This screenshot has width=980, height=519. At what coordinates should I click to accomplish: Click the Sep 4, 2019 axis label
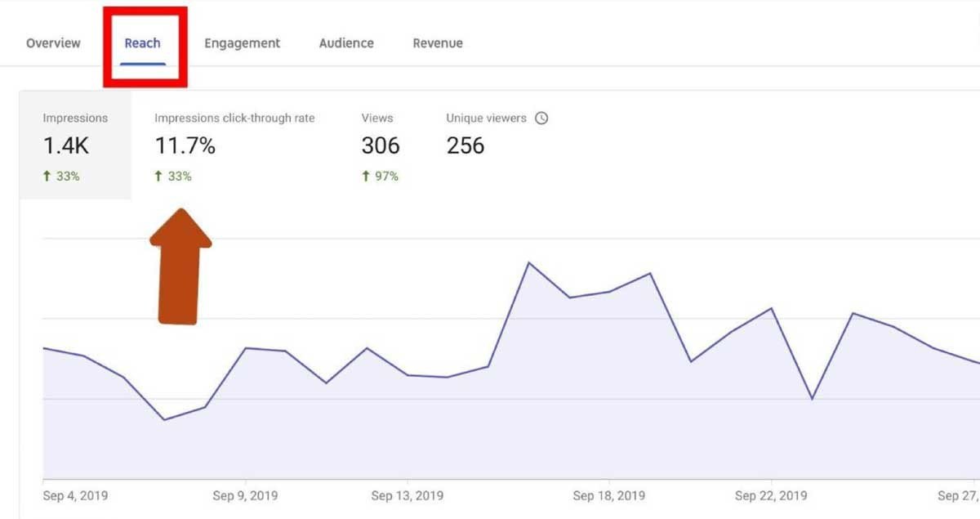tap(75, 495)
